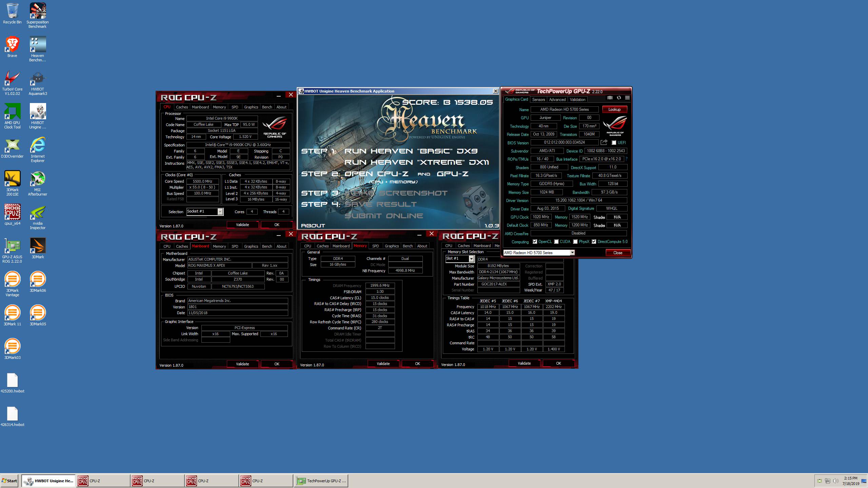Click Validate in the SPD CPU-Z window
The image size is (868, 488).
pyautogui.click(x=524, y=363)
